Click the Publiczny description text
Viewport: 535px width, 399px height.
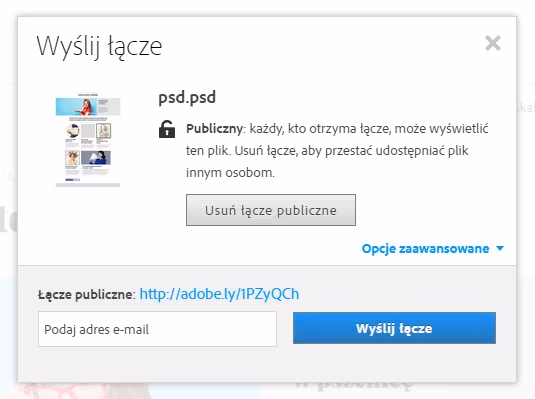coord(337,151)
